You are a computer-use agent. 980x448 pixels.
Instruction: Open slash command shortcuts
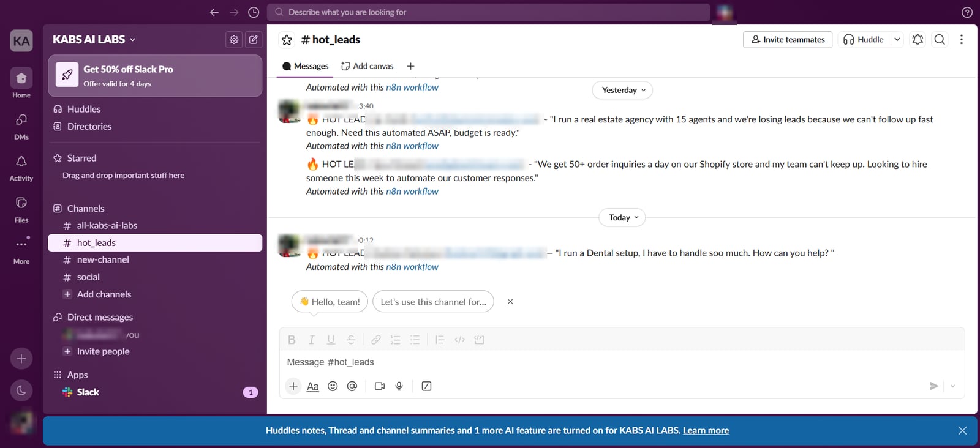427,386
